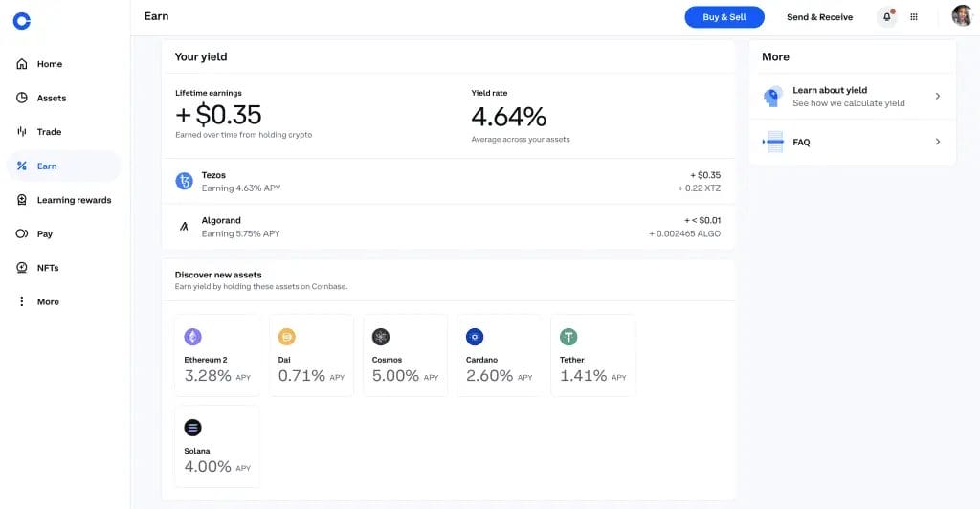980x509 pixels.
Task: Click '+ 0.22 XTZ' earnings text
Action: tap(699, 188)
